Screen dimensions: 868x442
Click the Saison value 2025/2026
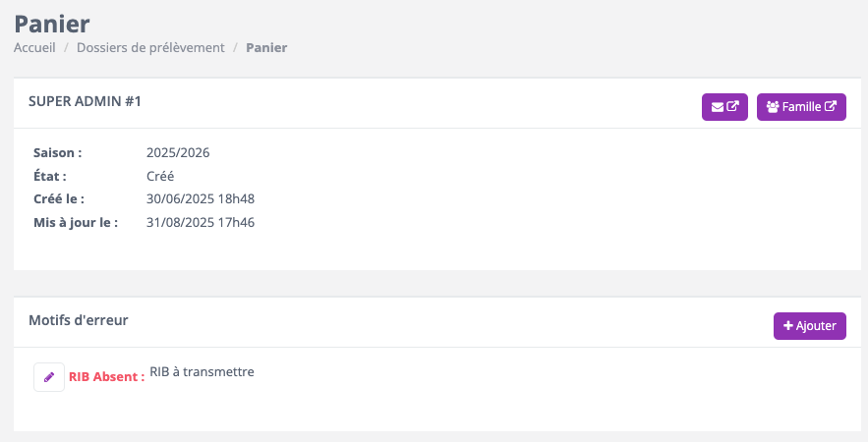(178, 152)
